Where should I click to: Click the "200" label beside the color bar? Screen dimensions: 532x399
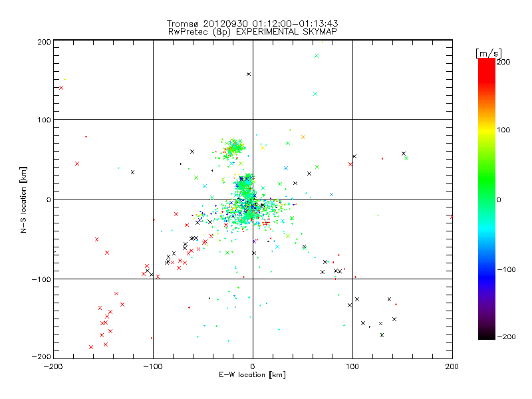503,62
